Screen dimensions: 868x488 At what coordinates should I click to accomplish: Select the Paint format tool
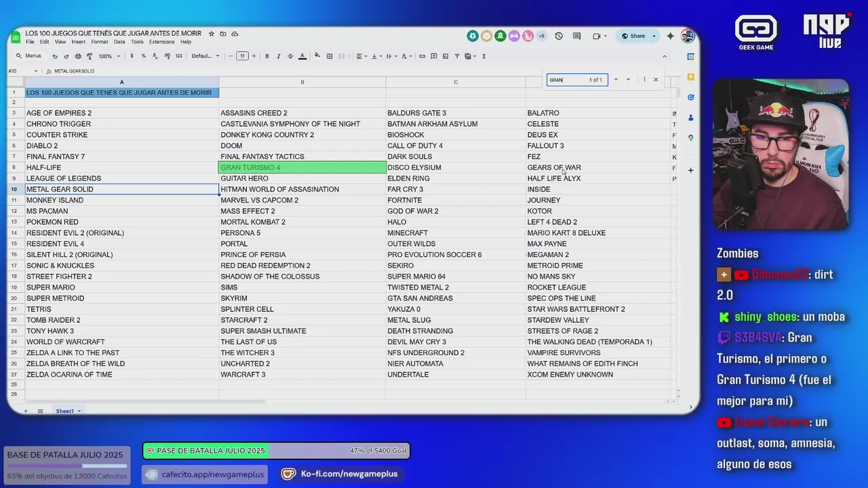click(x=90, y=56)
